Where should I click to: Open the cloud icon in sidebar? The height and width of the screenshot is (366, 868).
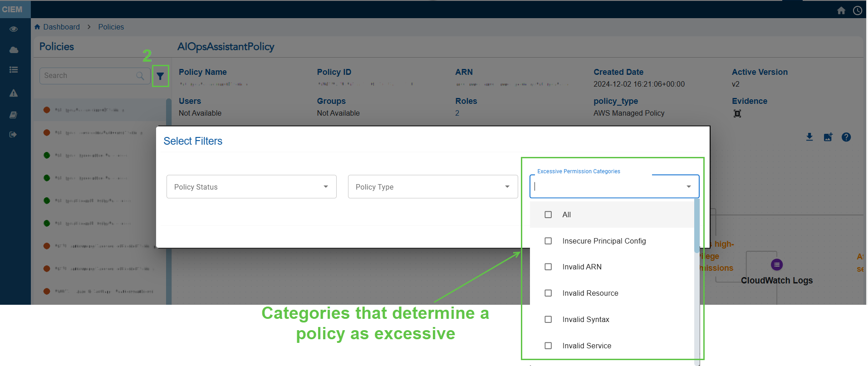tap(14, 50)
